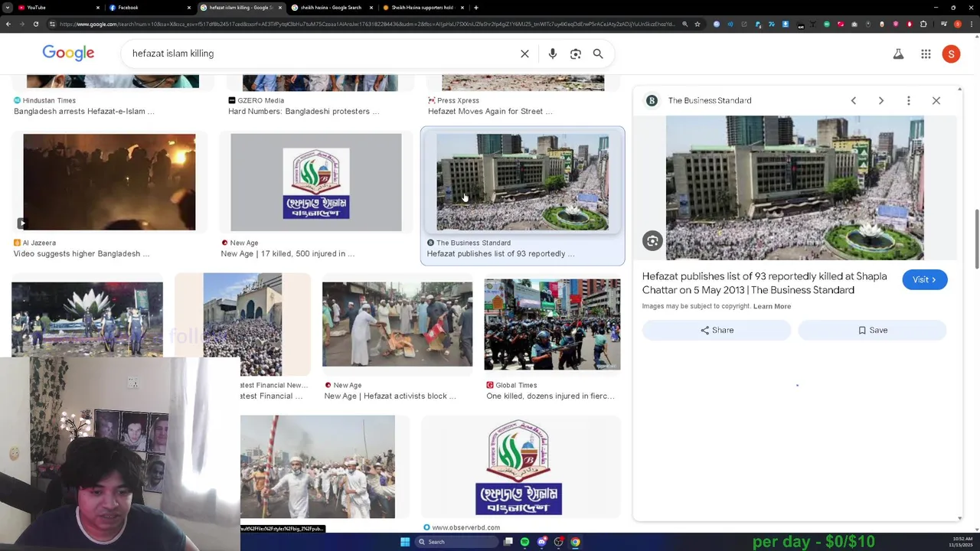Search inside the image with the Lens button

pyautogui.click(x=652, y=241)
